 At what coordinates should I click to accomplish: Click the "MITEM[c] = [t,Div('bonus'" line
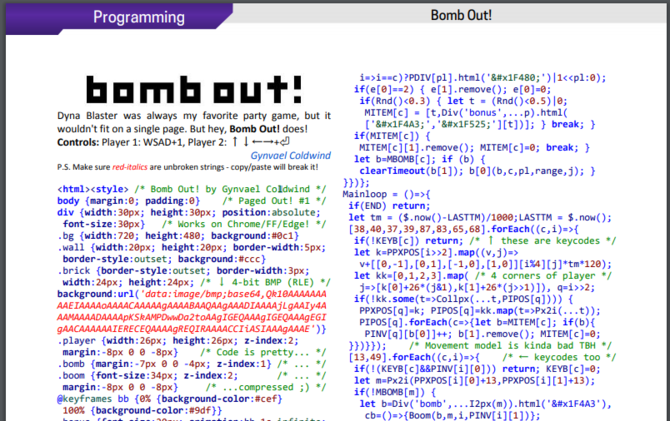pos(466,113)
